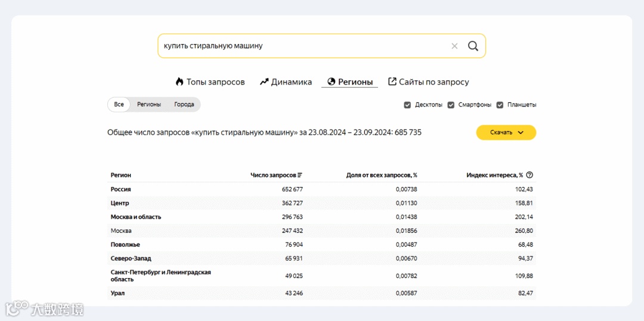Viewport: 644px width, 321px height.
Task: Click the 158,81 interest index value
Action: (524, 203)
